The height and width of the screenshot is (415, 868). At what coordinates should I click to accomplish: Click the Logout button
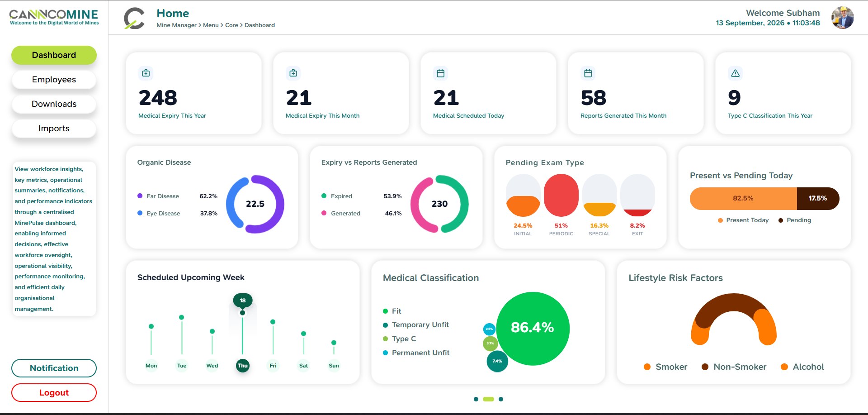(x=54, y=393)
